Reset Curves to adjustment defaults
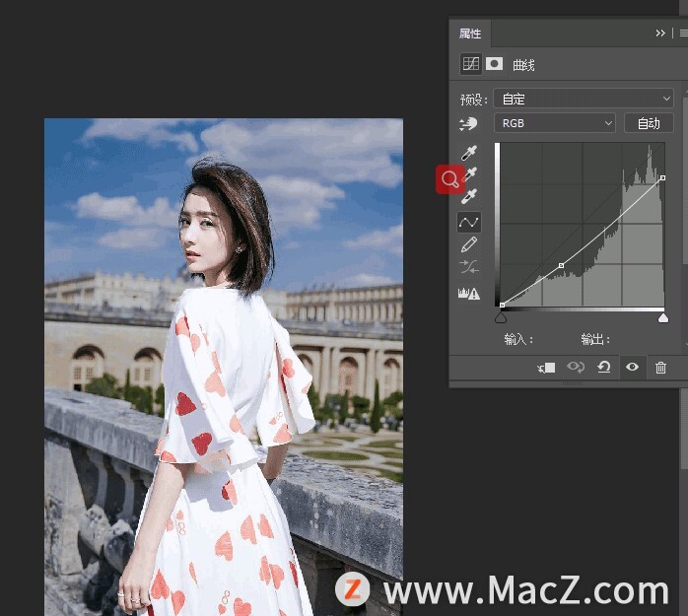Viewport: 688px width, 616px height. click(x=604, y=367)
